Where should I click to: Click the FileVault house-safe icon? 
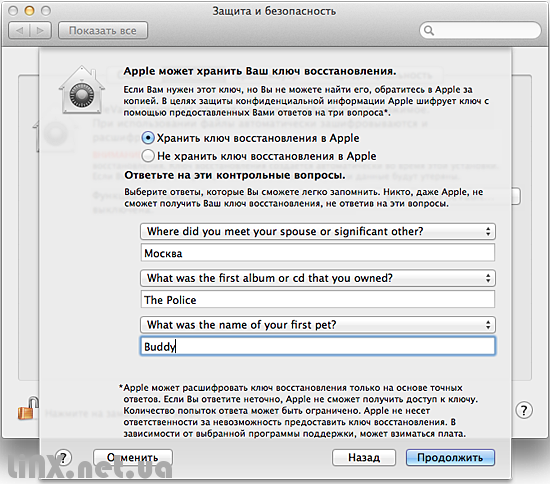(82, 90)
